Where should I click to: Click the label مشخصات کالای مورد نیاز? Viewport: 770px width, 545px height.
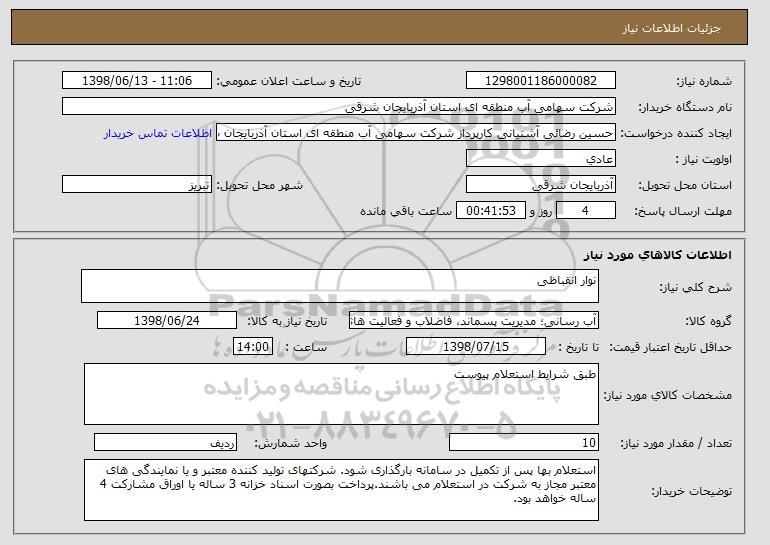coord(667,395)
